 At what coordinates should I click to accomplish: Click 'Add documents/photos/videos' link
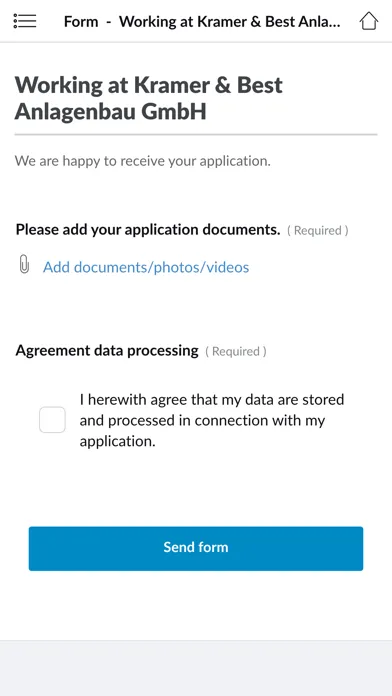tap(146, 267)
